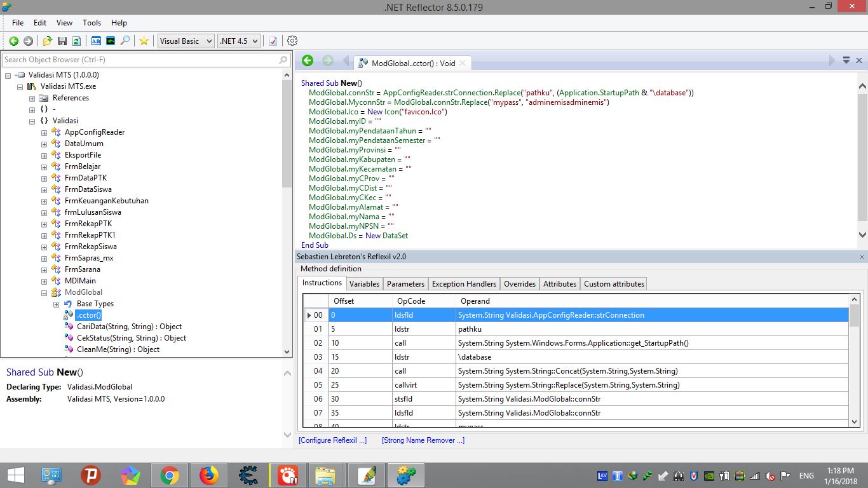Click the yellow star Bookmarks icon
868x488 pixels.
144,41
